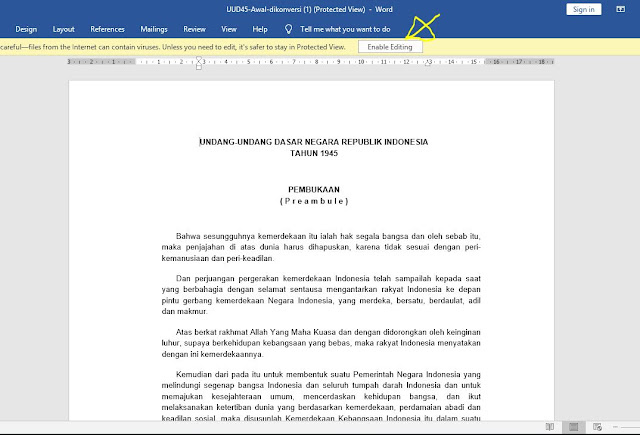Viewport: 640px width, 435px height.
Task: Open the Help tab
Action: click(x=260, y=29)
